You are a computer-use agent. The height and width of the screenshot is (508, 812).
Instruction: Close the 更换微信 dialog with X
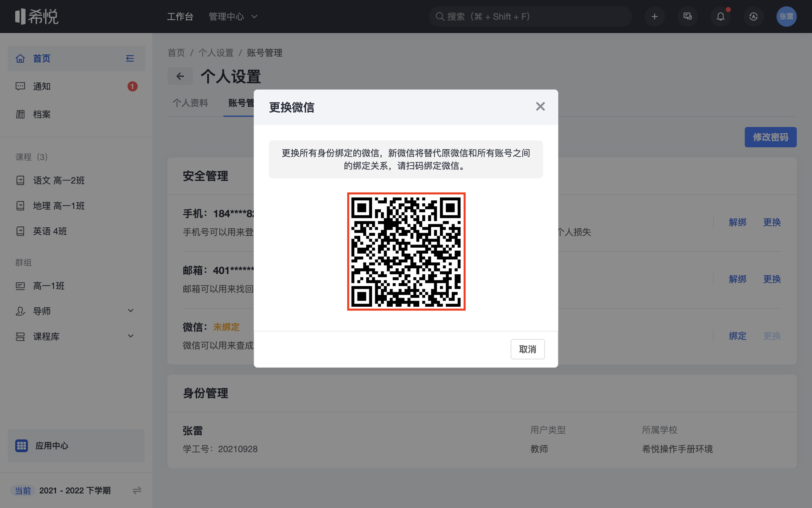pos(540,106)
